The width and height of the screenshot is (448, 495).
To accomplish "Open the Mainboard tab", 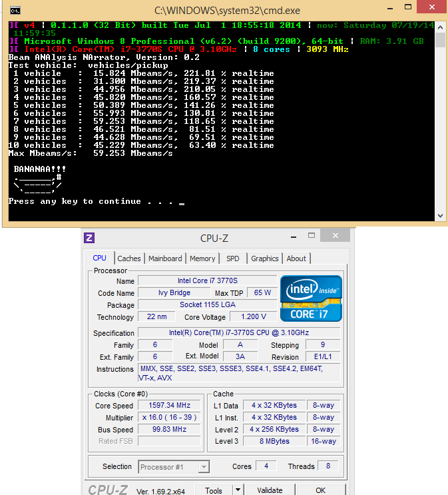I will click(165, 258).
